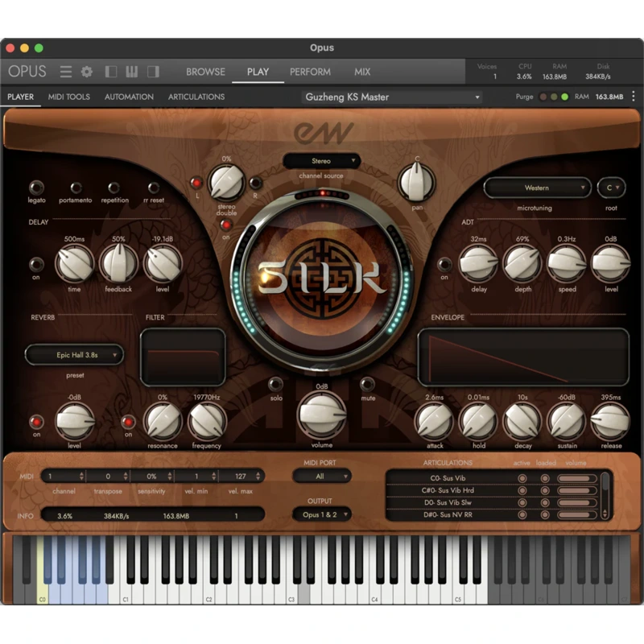The image size is (644, 644).
Task: Click the mute button beside volume knob
Action: click(368, 384)
